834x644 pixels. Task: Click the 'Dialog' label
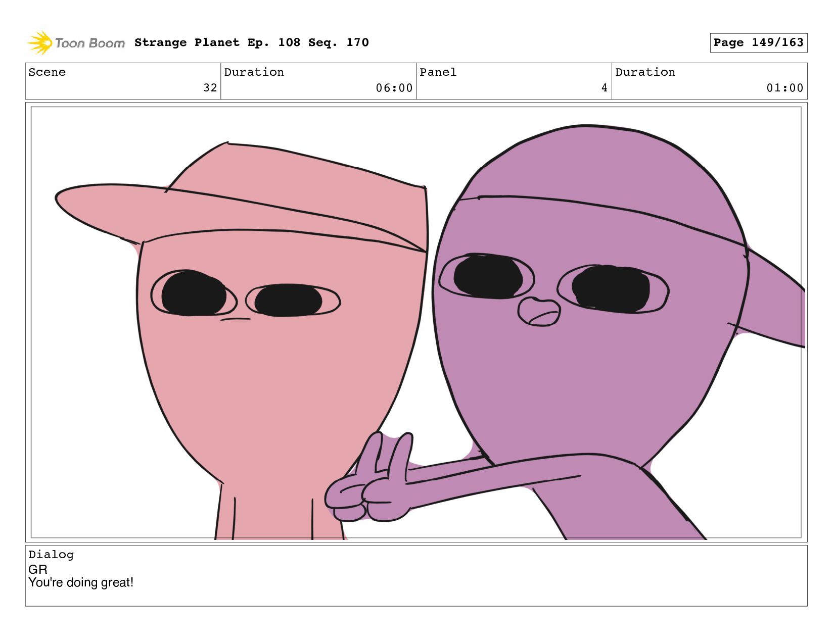[x=51, y=555]
